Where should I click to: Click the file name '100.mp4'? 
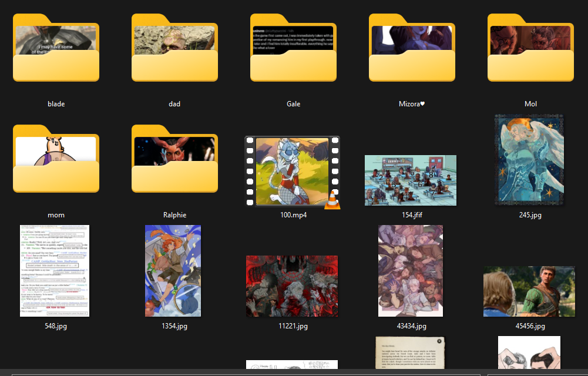[x=293, y=215]
